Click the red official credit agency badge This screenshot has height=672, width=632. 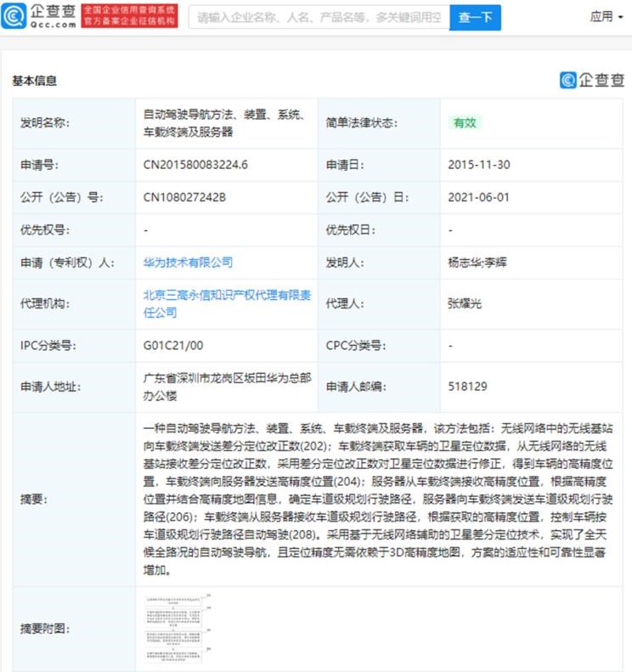pos(129,16)
